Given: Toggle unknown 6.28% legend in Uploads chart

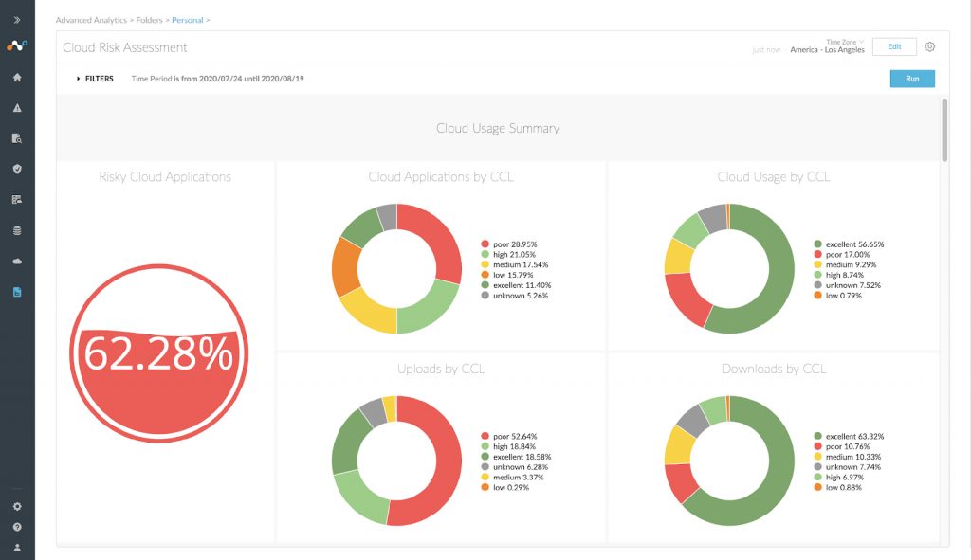Looking at the screenshot, I should pyautogui.click(x=515, y=467).
